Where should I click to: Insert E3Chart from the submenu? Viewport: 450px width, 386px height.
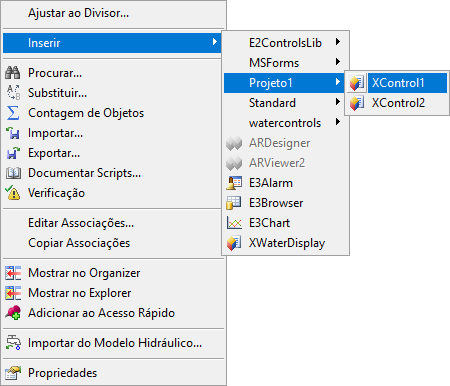(x=286, y=223)
